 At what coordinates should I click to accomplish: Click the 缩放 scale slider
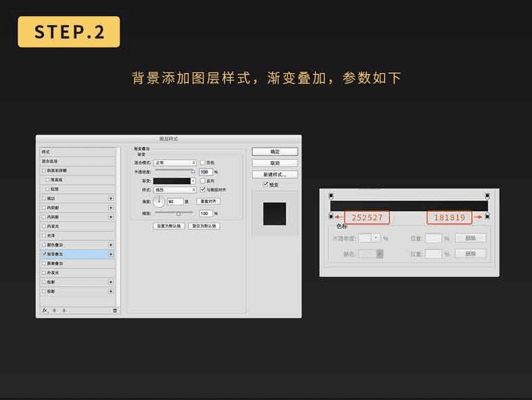click(x=174, y=213)
